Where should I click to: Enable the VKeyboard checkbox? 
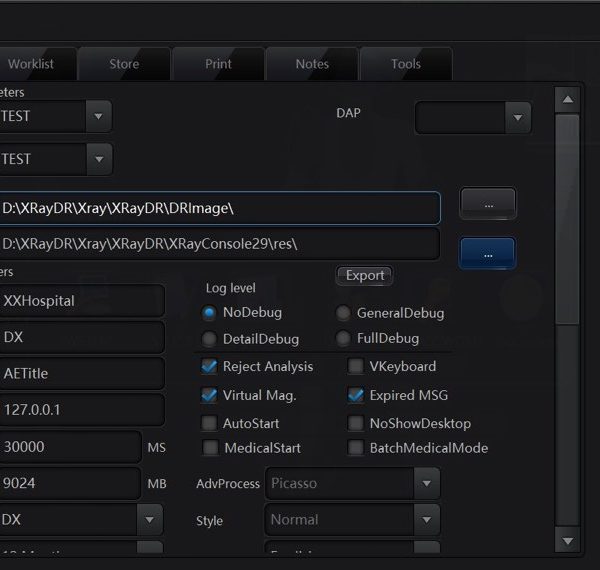pyautogui.click(x=355, y=367)
